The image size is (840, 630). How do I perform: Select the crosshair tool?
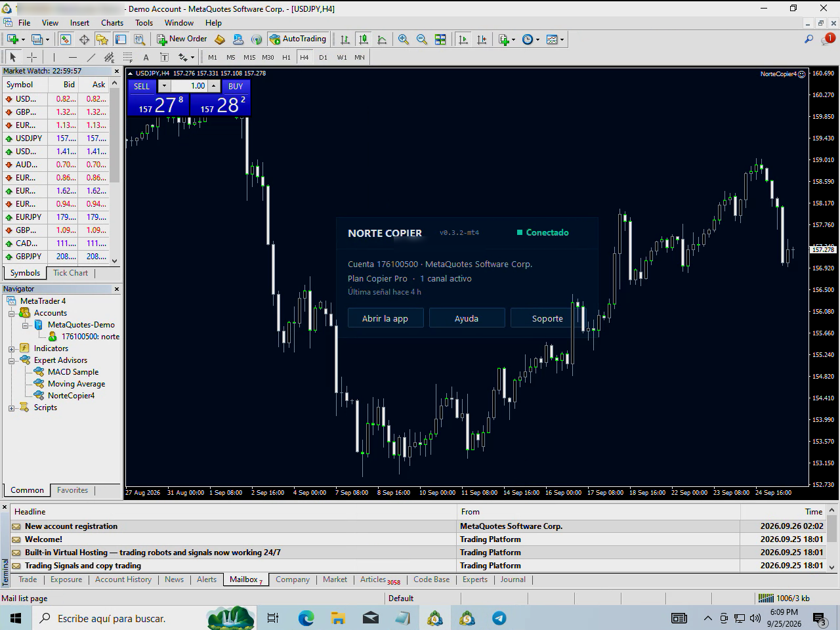pyautogui.click(x=31, y=57)
